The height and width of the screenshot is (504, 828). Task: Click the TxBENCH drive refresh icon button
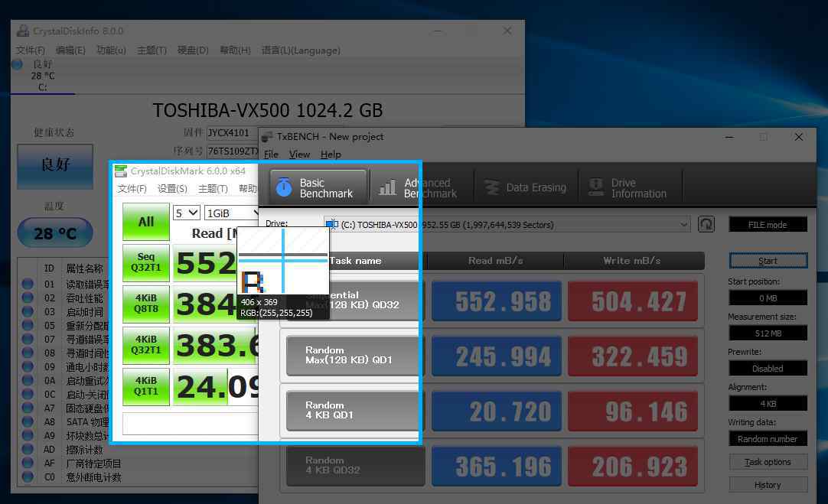pos(706,224)
